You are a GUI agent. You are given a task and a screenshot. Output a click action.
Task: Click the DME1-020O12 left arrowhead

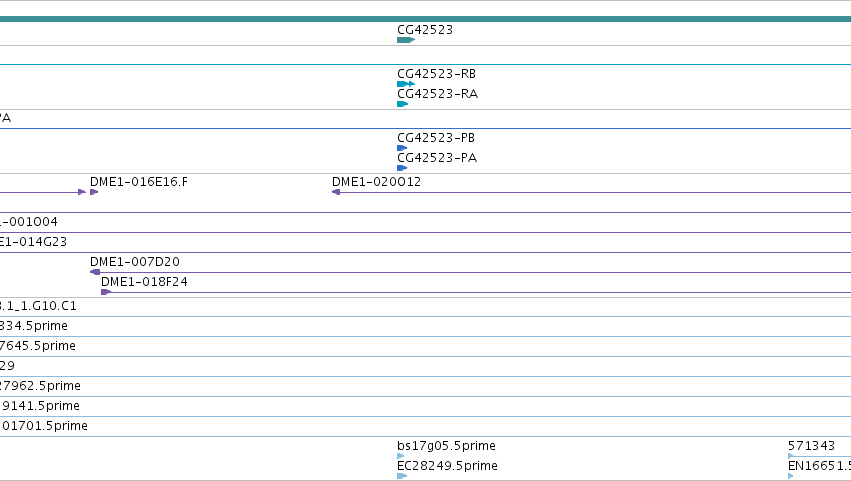(336, 192)
